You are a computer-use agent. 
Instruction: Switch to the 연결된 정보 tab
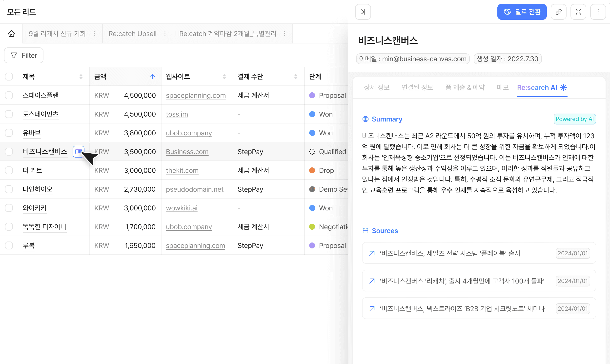pos(417,87)
